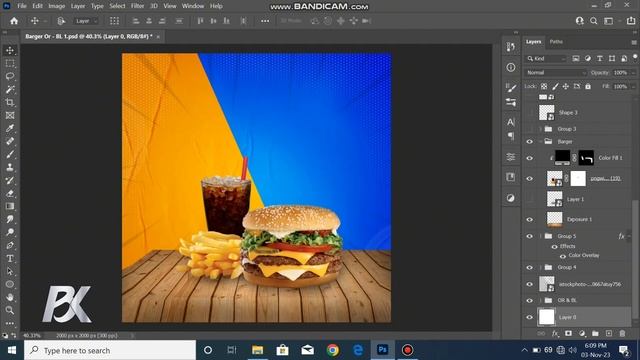Image resolution: width=640 pixels, height=360 pixels.
Task: Hide the Barger group
Action: (x=529, y=142)
